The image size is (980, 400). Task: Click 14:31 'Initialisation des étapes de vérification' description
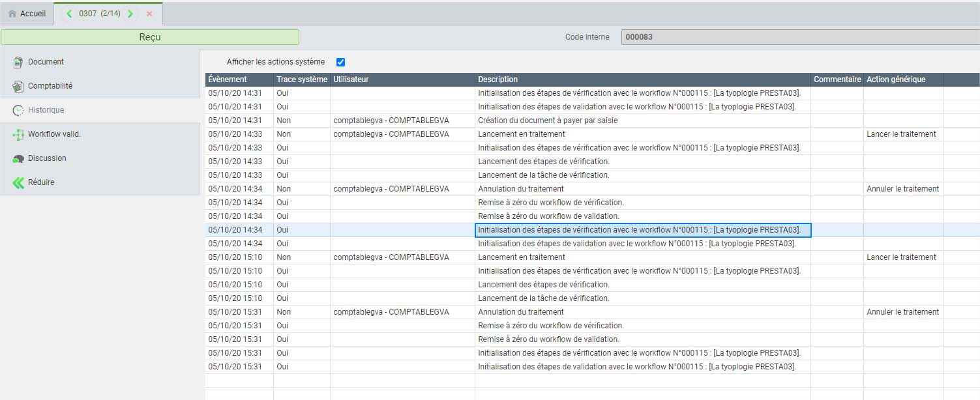pyautogui.click(x=639, y=93)
